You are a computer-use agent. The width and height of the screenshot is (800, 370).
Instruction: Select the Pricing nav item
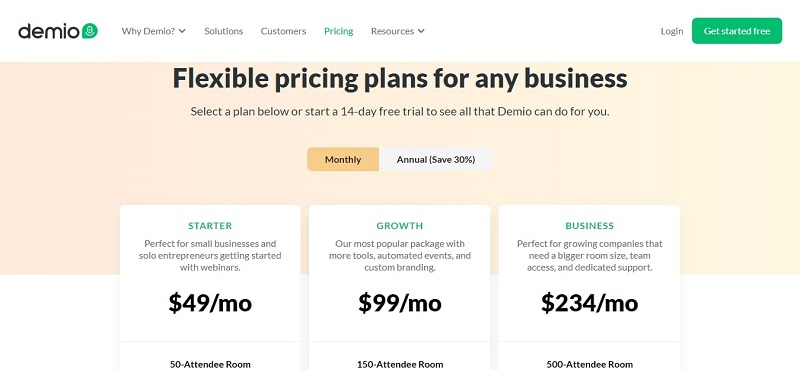pyautogui.click(x=338, y=31)
